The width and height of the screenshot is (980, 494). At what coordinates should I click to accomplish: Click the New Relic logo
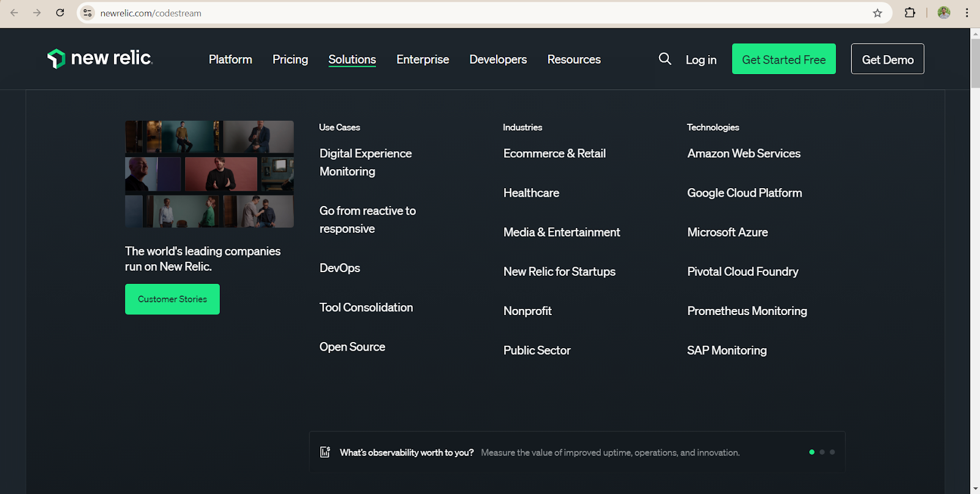tap(100, 58)
